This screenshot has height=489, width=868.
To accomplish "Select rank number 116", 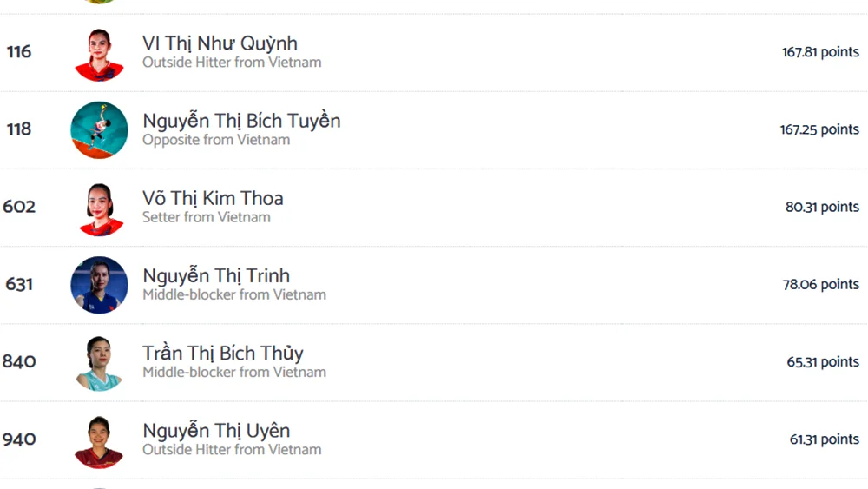I will click(x=19, y=52).
